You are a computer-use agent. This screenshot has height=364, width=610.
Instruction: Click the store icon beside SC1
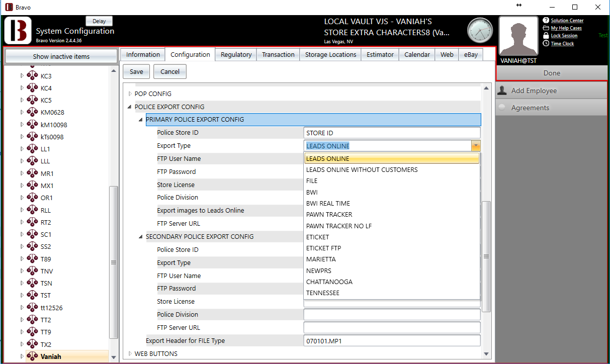pos(33,234)
